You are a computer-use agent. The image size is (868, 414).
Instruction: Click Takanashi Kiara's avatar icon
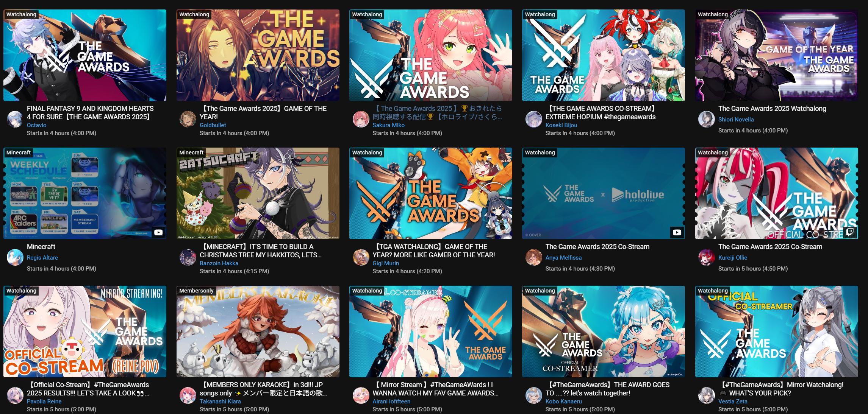click(188, 395)
